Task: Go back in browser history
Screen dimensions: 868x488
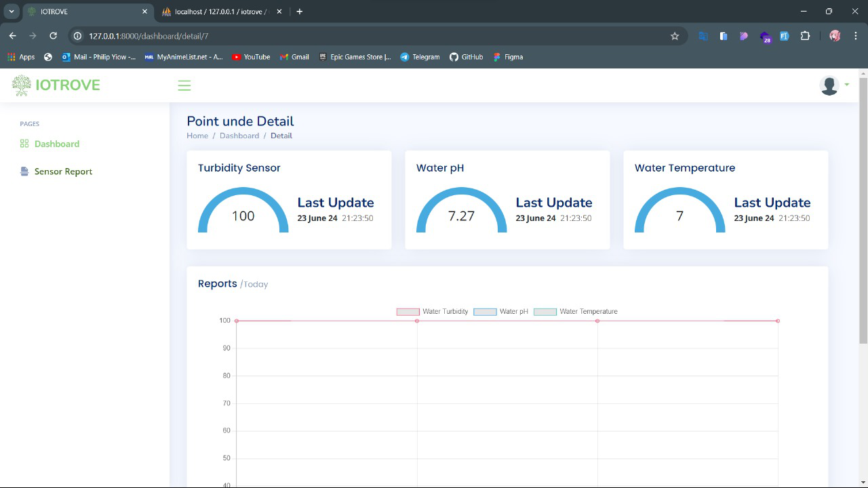Action: [13, 36]
